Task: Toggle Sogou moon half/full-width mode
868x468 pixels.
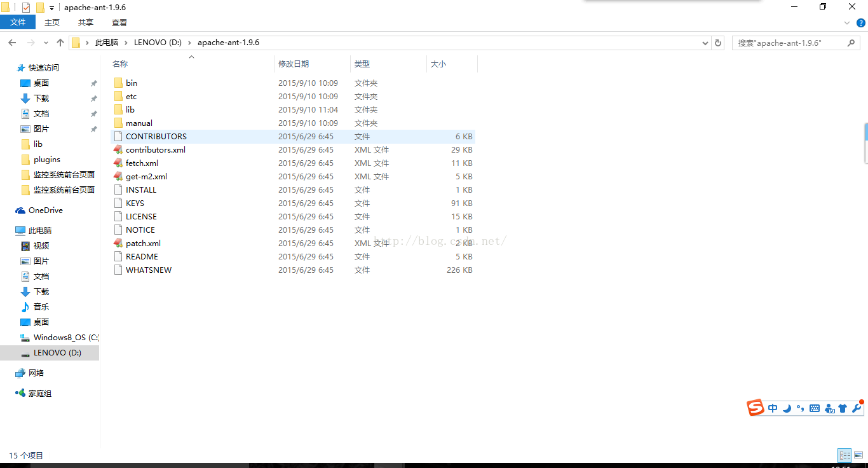Action: 787,408
